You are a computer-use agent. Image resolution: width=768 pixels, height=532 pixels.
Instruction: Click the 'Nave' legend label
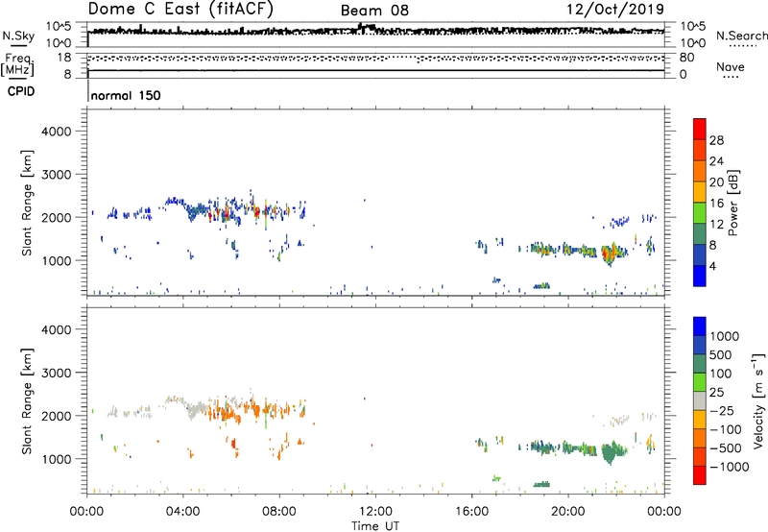coord(730,66)
